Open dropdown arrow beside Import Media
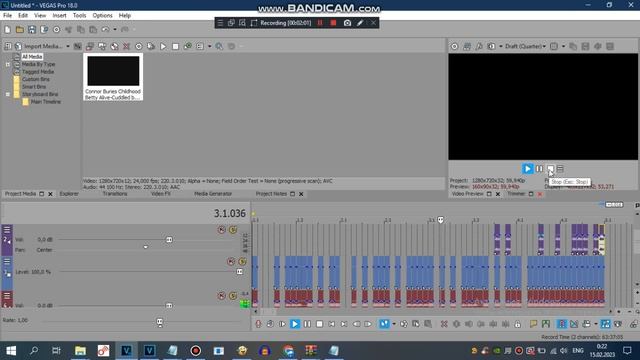 click(68, 46)
